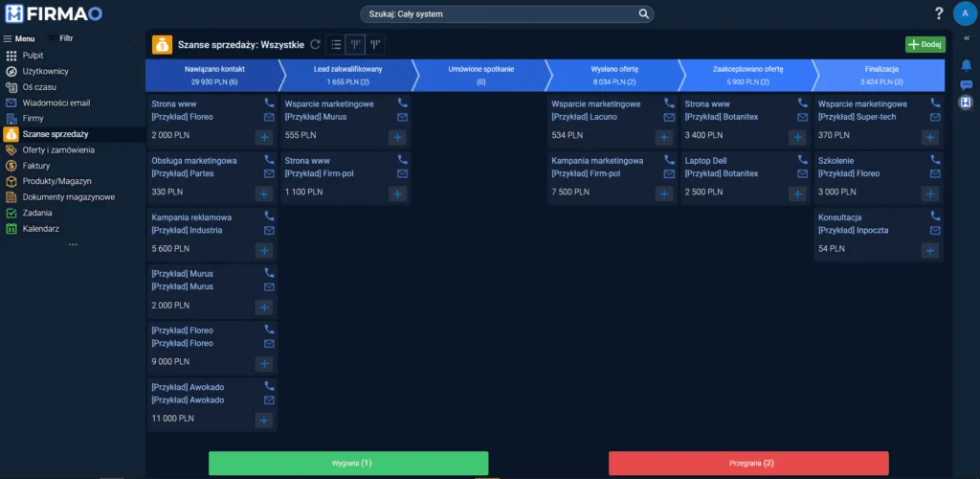Screen dimensions: 980x479
Task: Click the refresh icon beside Szanse sprzedaży title
Action: pyautogui.click(x=316, y=44)
